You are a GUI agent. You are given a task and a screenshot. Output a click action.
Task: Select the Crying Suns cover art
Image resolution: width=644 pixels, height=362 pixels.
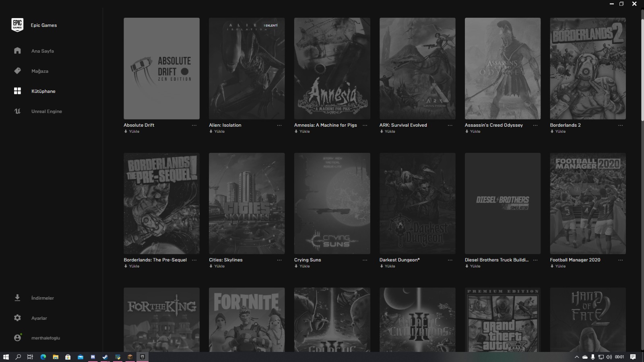pyautogui.click(x=332, y=203)
